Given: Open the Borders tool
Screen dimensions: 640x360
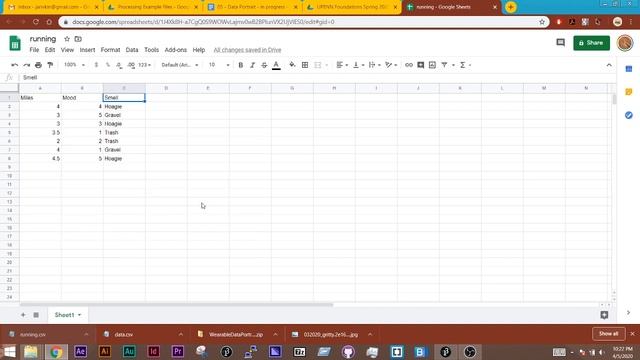Looking at the screenshot, I should pos(305,65).
